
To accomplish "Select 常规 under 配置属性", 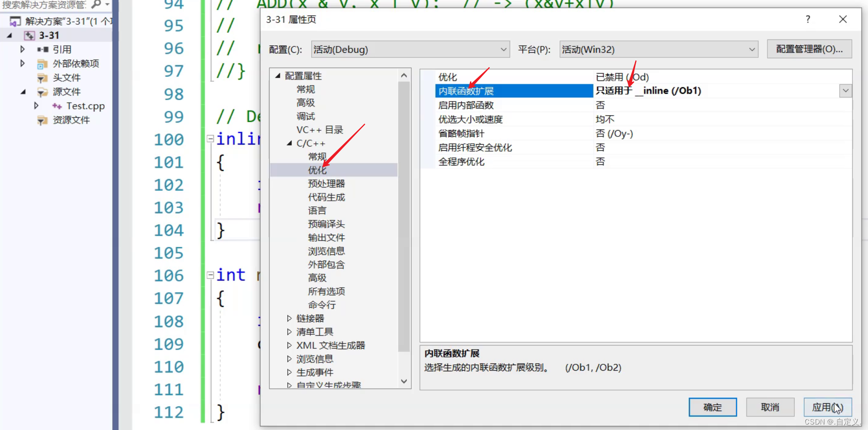I will click(x=306, y=89).
